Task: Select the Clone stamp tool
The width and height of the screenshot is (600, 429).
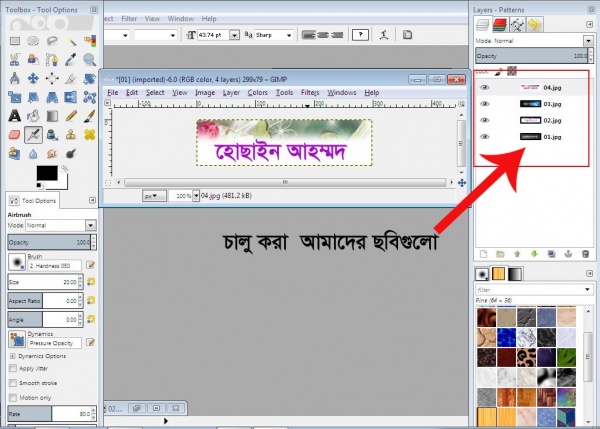Action: 71,135
